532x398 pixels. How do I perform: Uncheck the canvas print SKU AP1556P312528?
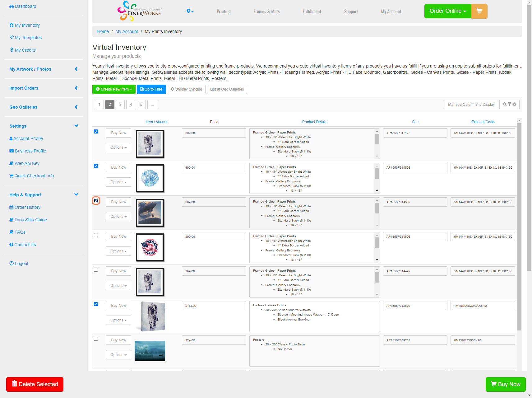pos(96,304)
